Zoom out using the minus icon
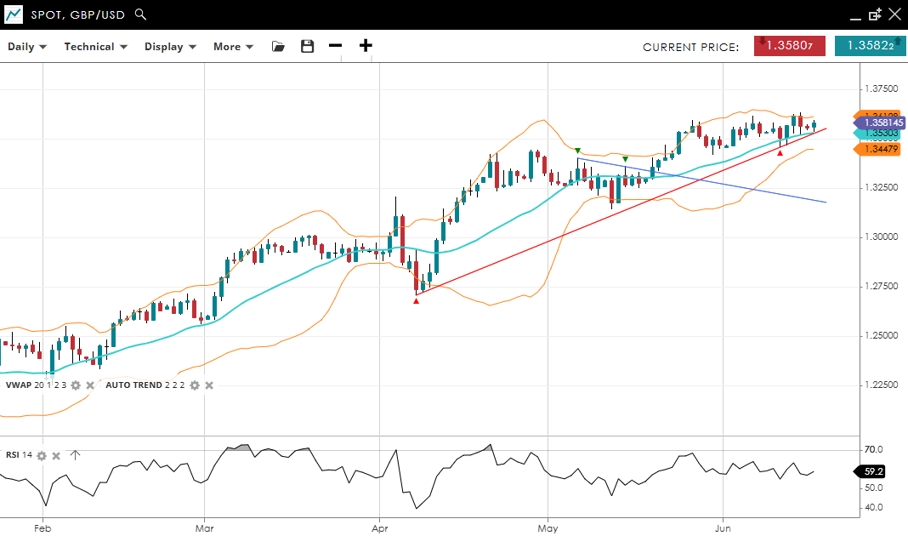The width and height of the screenshot is (908, 536). [x=335, y=46]
